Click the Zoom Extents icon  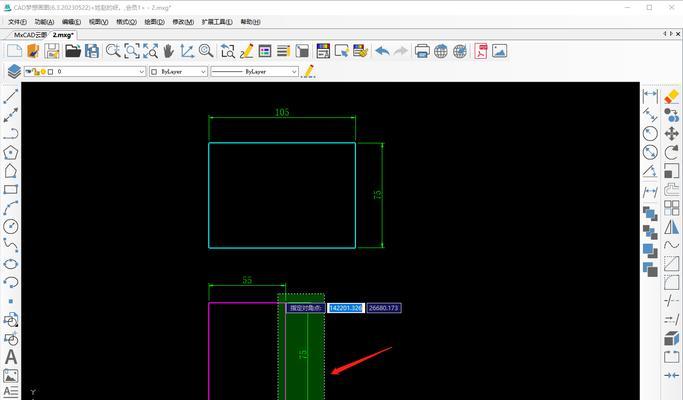(151, 51)
